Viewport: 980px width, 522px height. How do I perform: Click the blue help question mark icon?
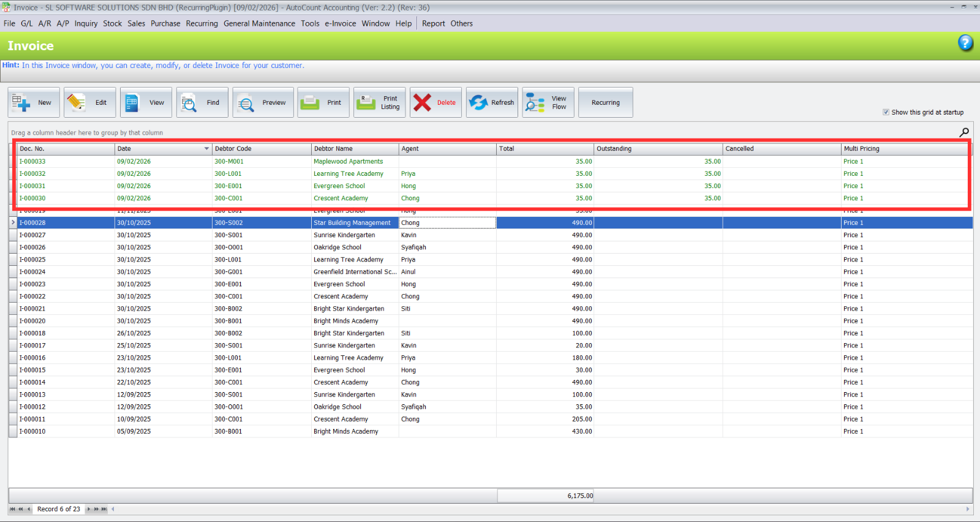click(x=965, y=43)
